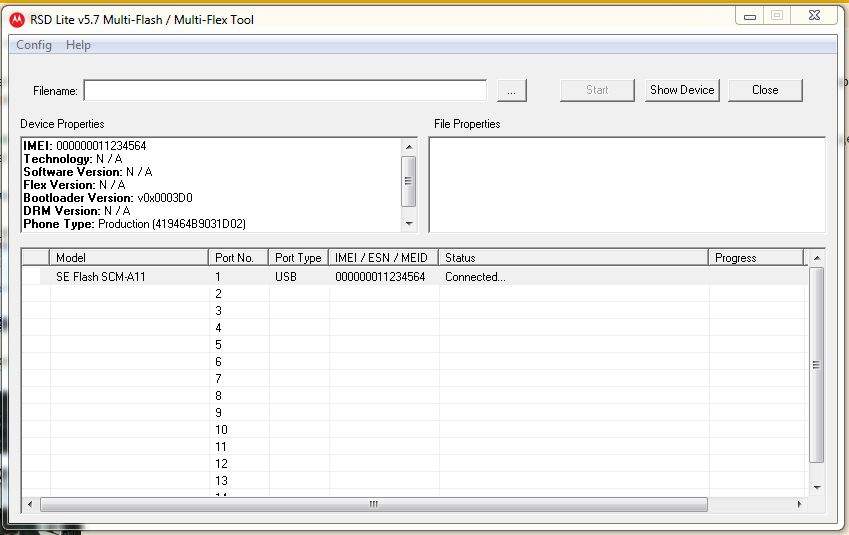Click the Show Device button
849x535 pixels.
pyautogui.click(x=682, y=90)
